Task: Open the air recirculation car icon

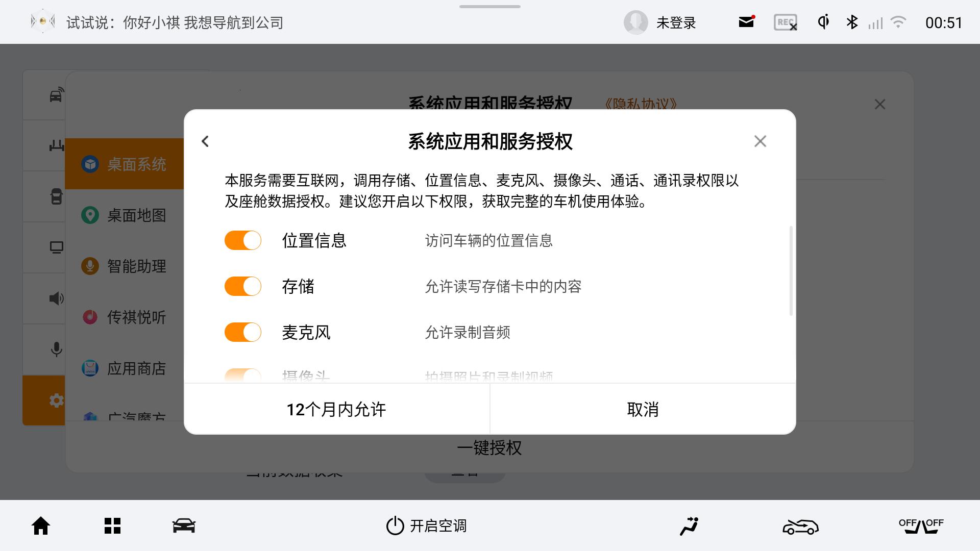Action: [800, 526]
